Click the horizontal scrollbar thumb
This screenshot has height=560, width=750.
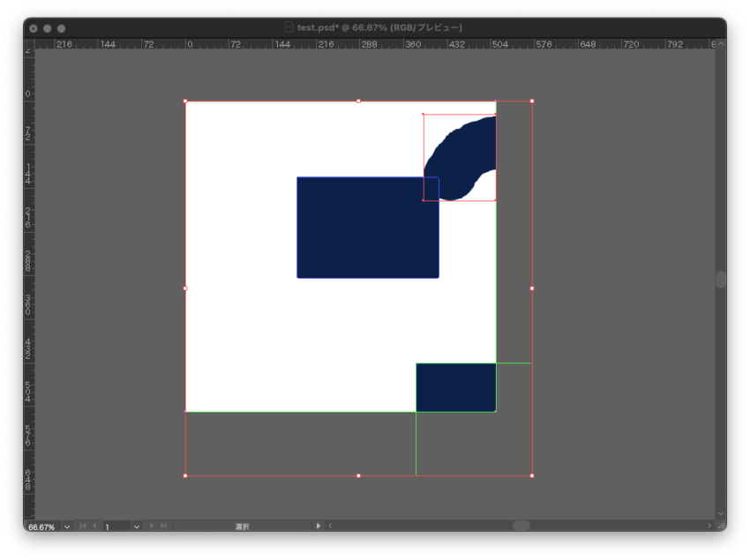point(522,526)
